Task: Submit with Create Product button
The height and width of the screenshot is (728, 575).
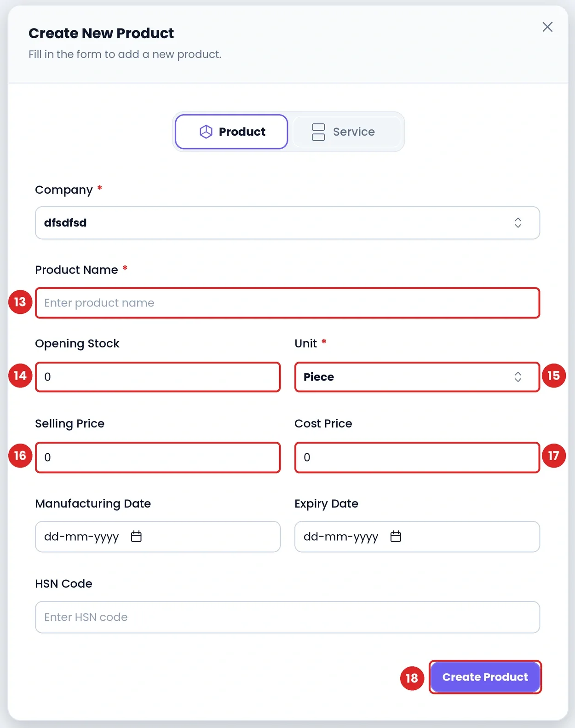Action: tap(485, 677)
